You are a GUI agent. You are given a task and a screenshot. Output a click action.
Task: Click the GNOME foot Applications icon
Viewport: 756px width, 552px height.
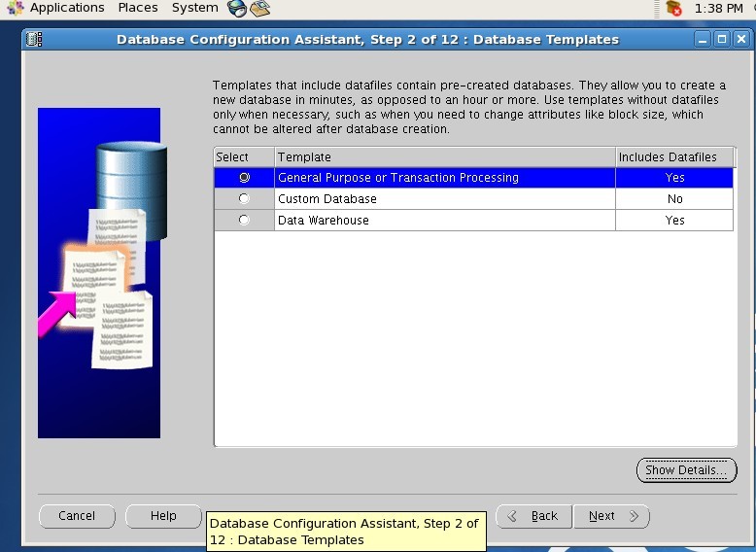[x=15, y=8]
